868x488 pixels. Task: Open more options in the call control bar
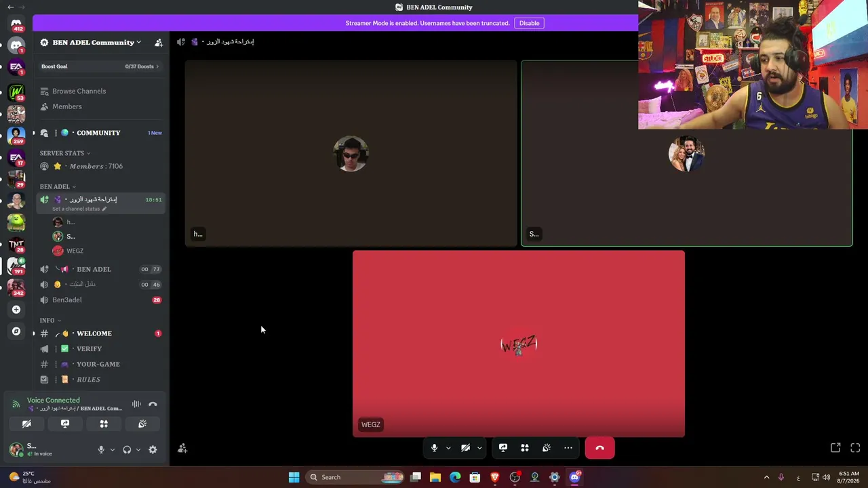[x=568, y=448]
